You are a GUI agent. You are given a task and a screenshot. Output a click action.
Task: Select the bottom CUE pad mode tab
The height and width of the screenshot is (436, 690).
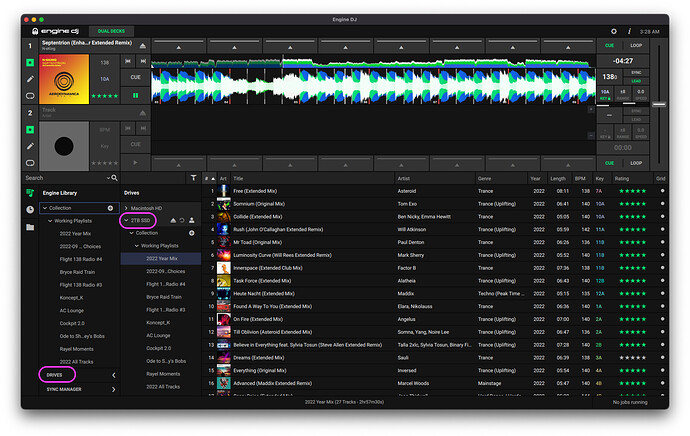coord(609,163)
